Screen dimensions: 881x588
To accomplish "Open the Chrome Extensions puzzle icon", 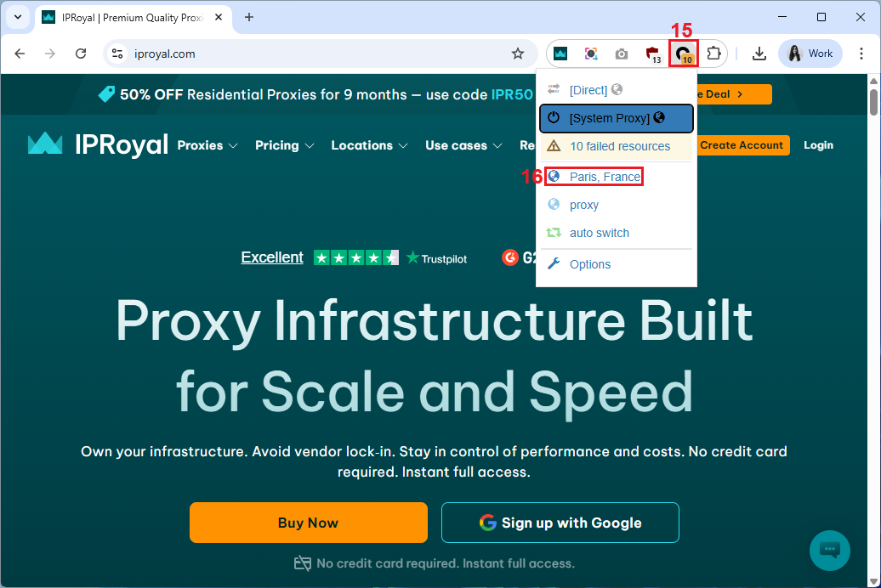I will pos(713,54).
